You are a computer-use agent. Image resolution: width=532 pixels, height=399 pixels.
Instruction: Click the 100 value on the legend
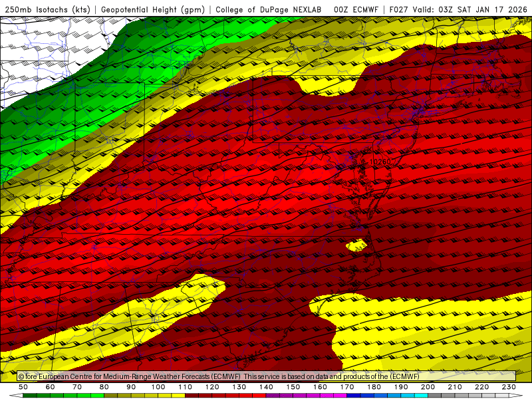(x=158, y=387)
